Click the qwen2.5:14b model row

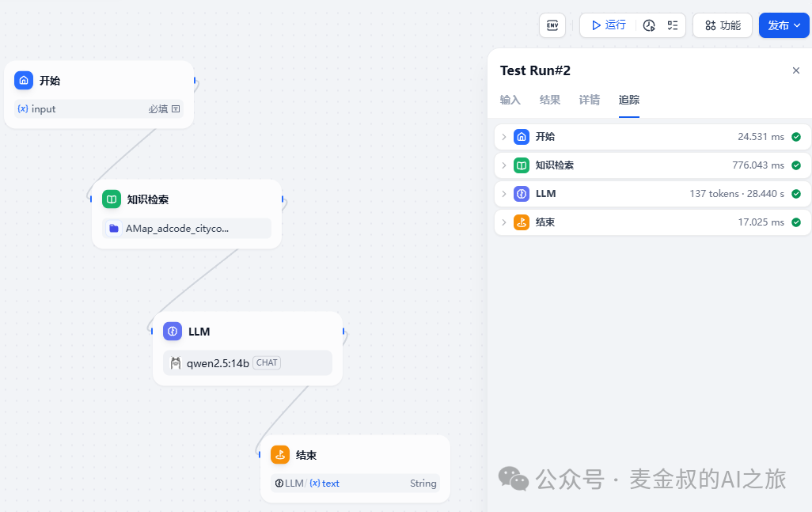click(x=248, y=363)
